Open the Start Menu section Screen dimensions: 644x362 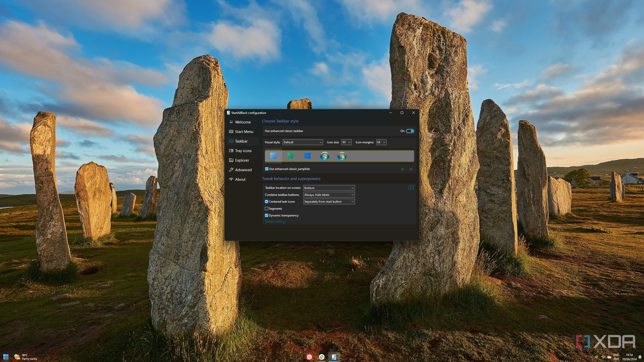(244, 132)
